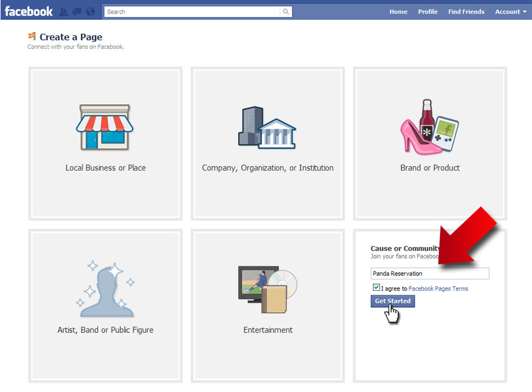Open the friend requests icon
Viewport: 532px width, 392px height.
pyautogui.click(x=64, y=12)
